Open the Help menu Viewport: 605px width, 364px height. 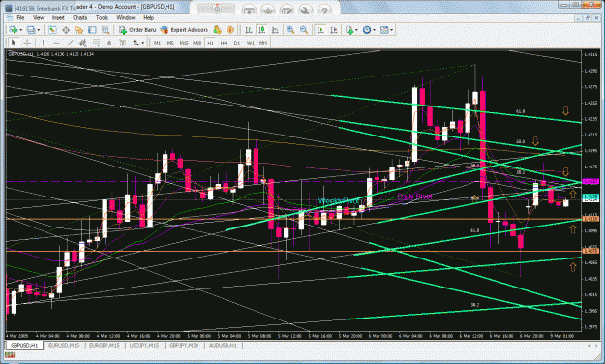(x=149, y=17)
